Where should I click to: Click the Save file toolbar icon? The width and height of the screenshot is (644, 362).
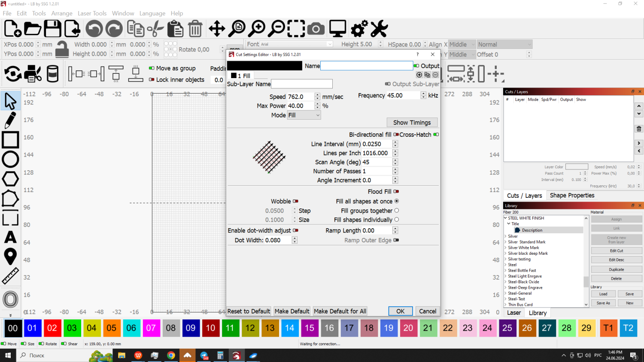point(52,29)
